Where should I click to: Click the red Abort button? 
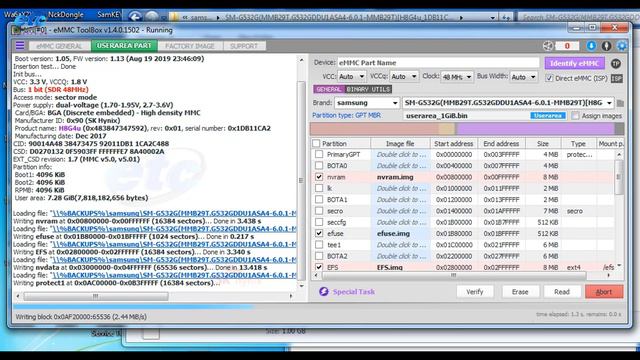tap(604, 292)
